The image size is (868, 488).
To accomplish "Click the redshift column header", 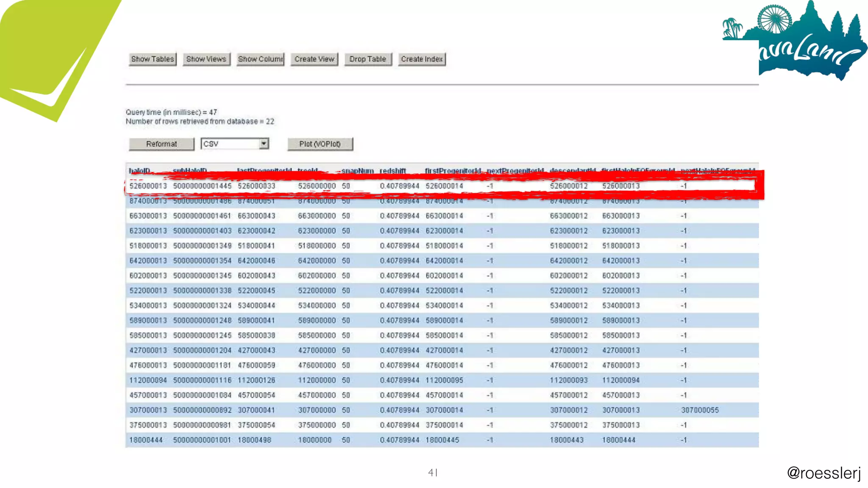I will point(392,170).
